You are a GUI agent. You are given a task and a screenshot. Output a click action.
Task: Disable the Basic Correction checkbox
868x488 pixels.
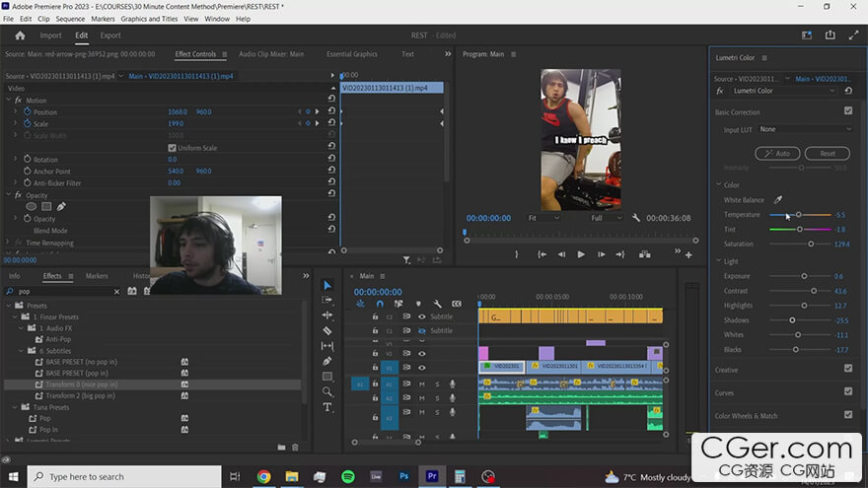coord(848,111)
